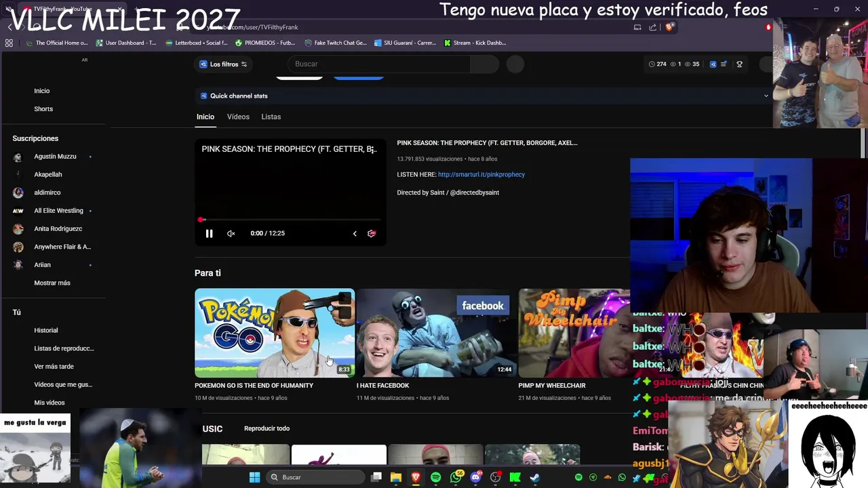Open File Explorer from taskbar
The image size is (868, 488).
[x=396, y=477]
